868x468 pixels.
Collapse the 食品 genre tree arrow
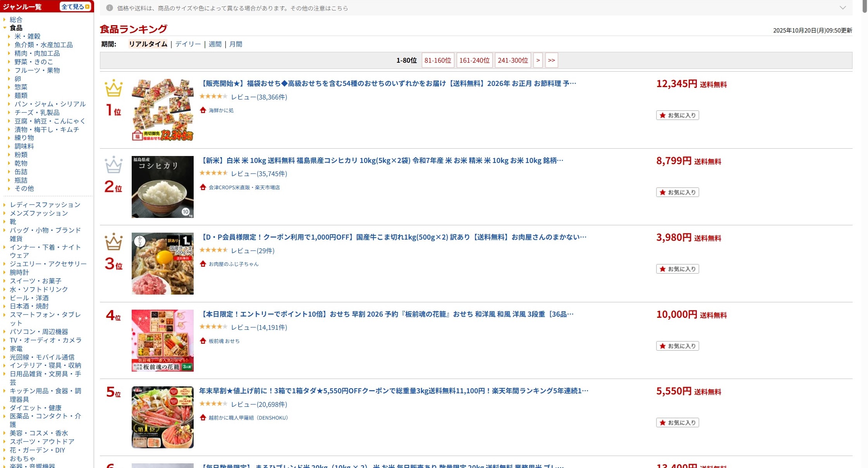click(5, 28)
